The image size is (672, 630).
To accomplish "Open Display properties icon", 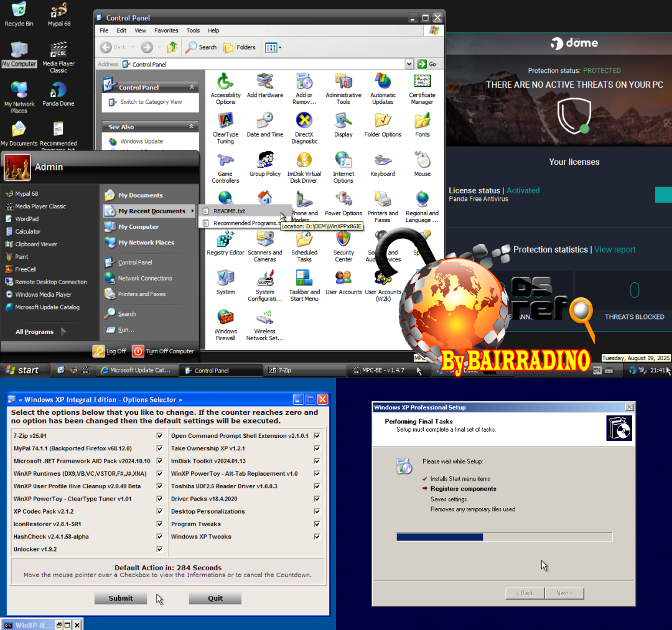I will click(343, 125).
